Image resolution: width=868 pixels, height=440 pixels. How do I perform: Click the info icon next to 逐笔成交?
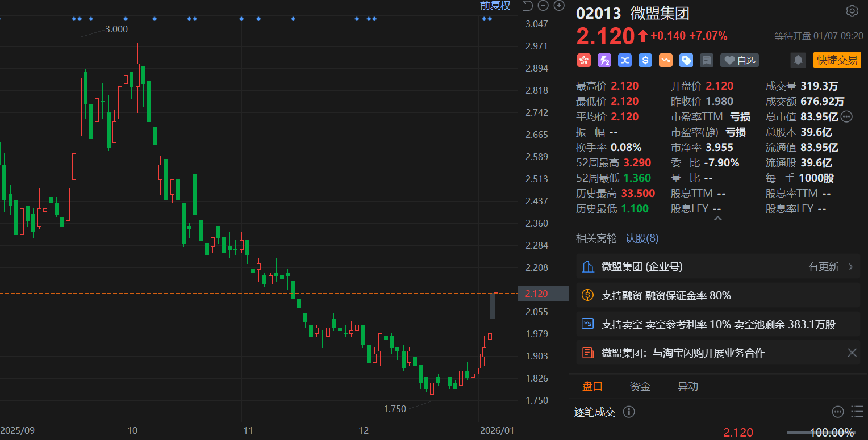[629, 412]
